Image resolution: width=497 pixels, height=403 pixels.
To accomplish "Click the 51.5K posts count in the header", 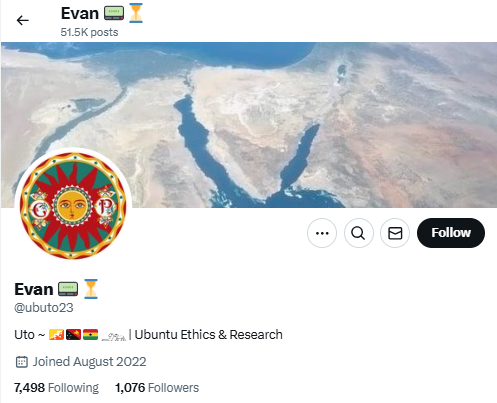I will (89, 32).
